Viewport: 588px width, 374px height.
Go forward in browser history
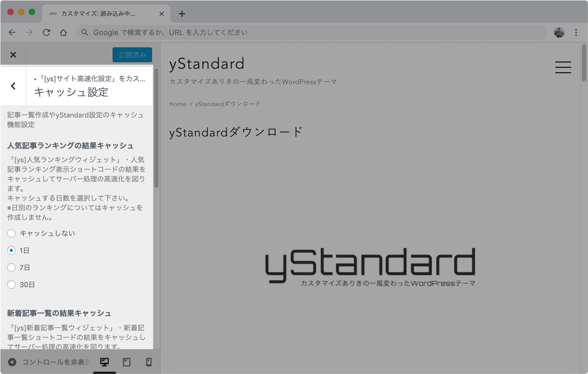coord(29,32)
